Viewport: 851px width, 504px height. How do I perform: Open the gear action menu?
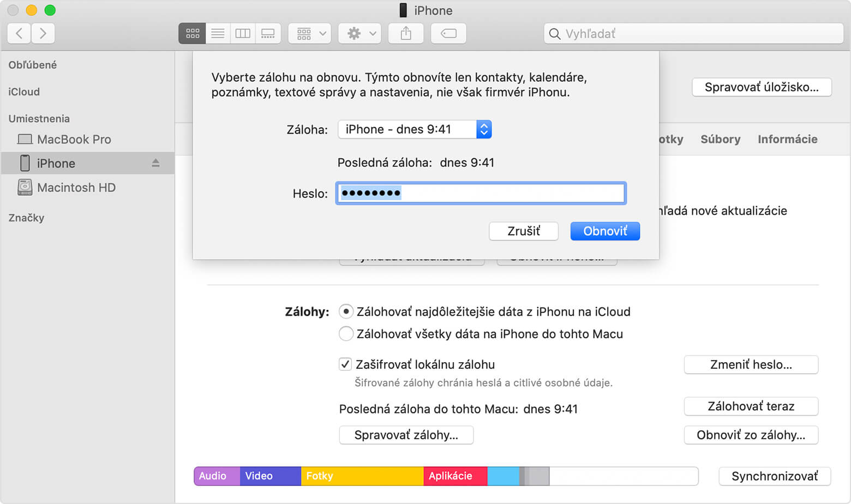[x=360, y=33]
